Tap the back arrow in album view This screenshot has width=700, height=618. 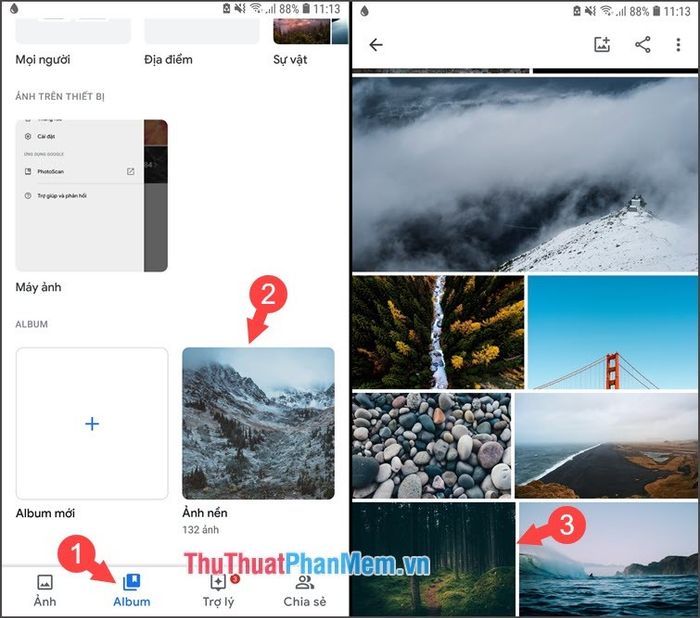[376, 45]
